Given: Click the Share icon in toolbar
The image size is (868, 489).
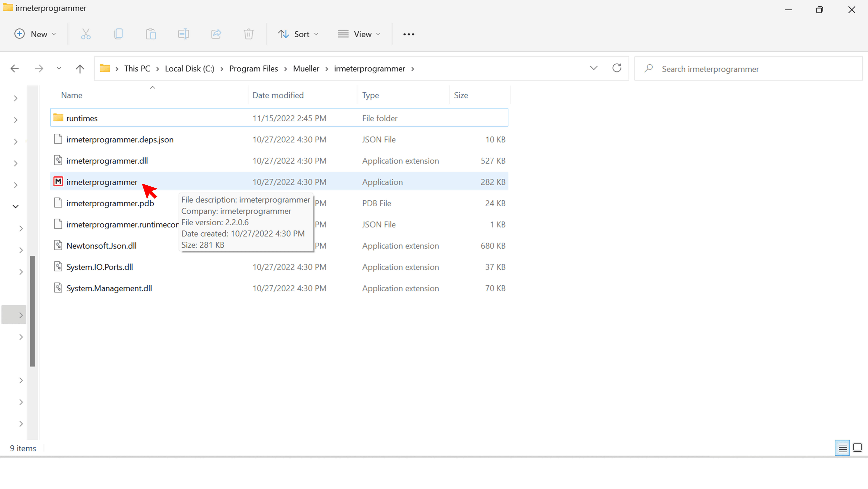Looking at the screenshot, I should (216, 34).
